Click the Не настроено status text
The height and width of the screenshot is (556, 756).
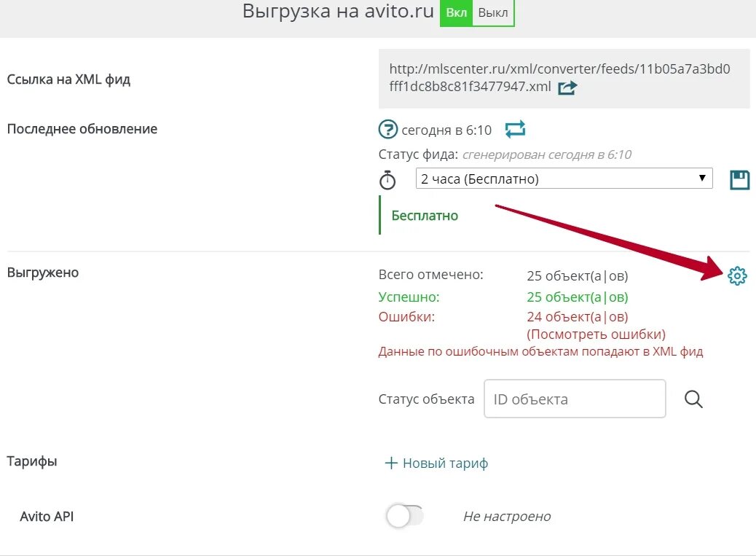507,517
